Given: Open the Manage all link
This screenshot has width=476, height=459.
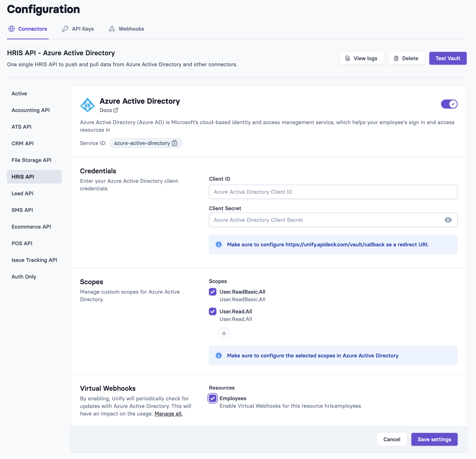Looking at the screenshot, I should point(168,414).
